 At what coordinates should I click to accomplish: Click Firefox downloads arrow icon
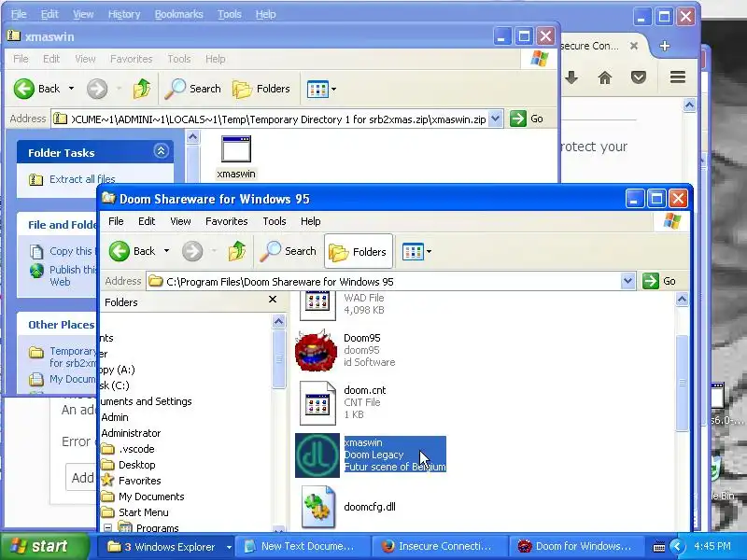571,77
